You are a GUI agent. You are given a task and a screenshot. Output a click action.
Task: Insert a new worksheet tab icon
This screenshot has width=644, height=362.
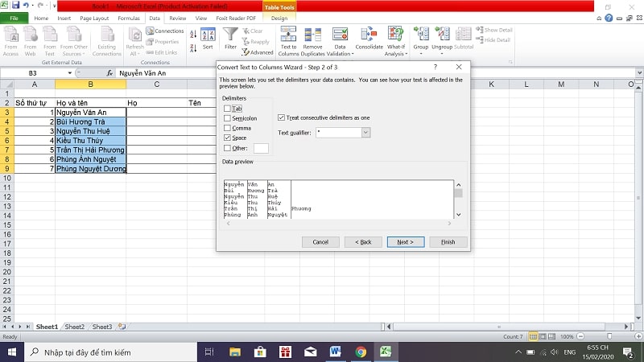[x=122, y=327]
